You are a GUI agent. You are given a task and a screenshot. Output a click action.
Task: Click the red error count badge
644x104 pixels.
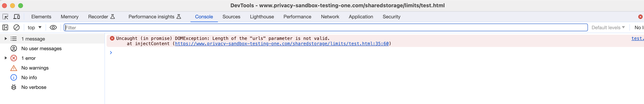coord(640,17)
